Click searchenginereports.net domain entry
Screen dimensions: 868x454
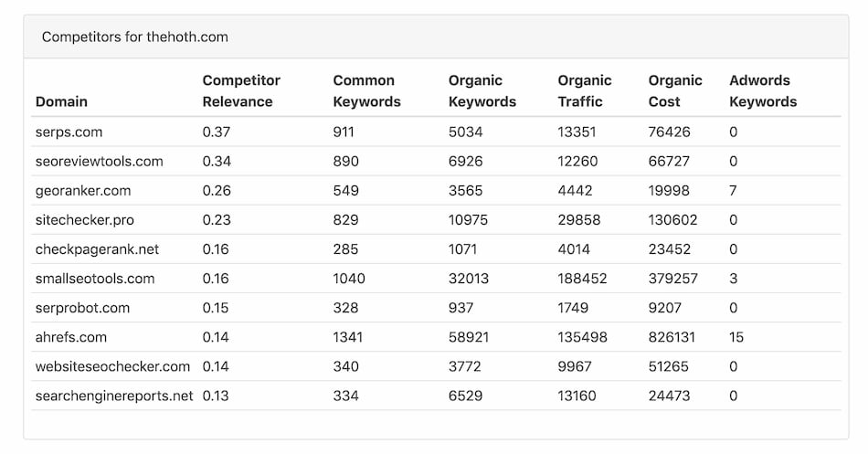pos(114,396)
